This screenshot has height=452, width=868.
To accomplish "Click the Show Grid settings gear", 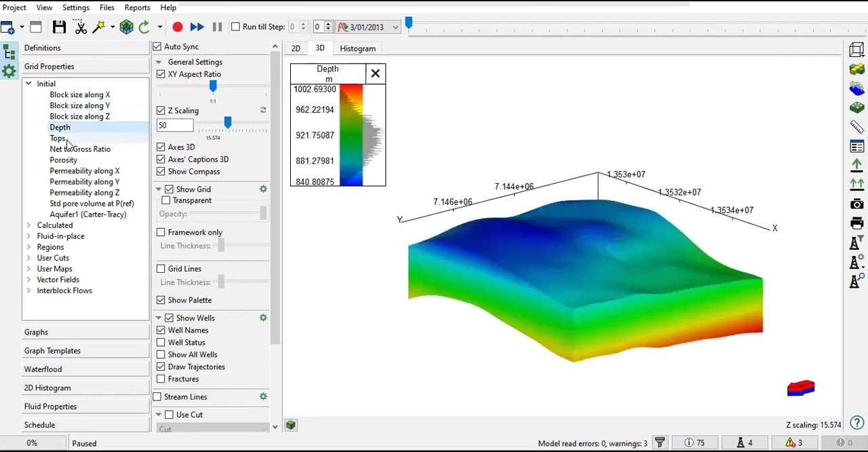I will pyautogui.click(x=263, y=189).
